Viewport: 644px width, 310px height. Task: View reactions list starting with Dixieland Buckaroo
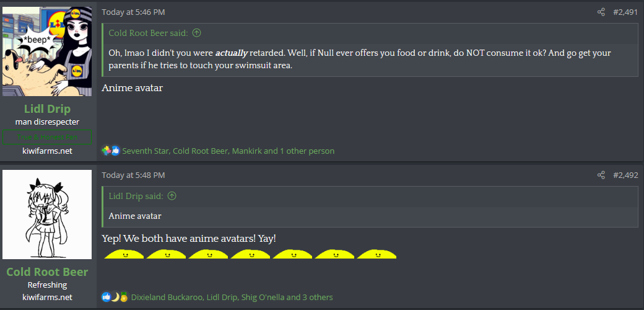click(x=232, y=297)
